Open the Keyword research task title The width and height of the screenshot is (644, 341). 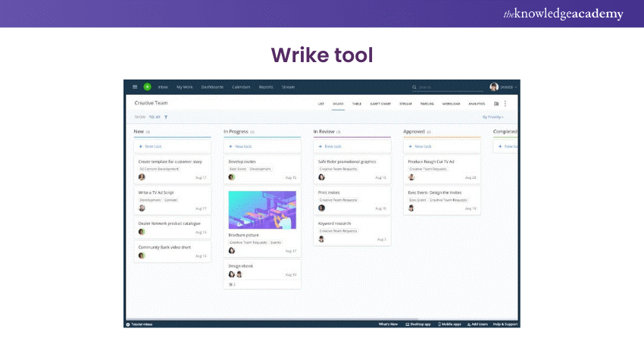(x=334, y=224)
